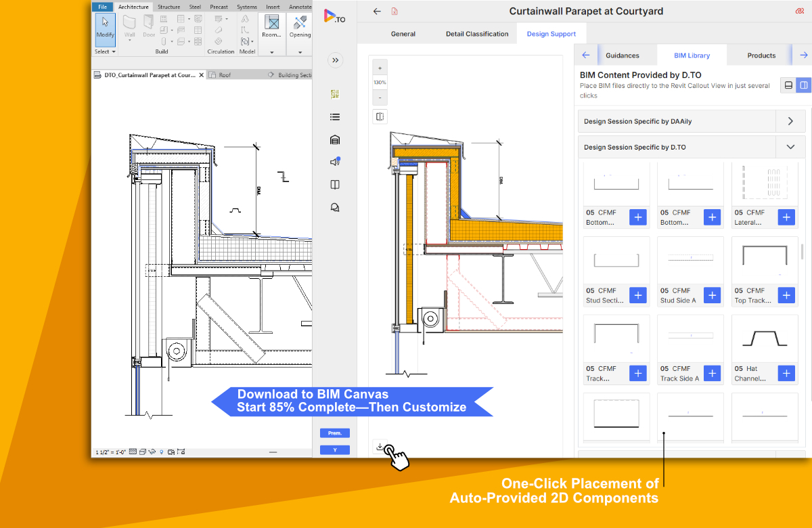The height and width of the screenshot is (528, 812).
Task: Expand the D.TO sidebar with double chevron
Action: pyautogui.click(x=334, y=60)
